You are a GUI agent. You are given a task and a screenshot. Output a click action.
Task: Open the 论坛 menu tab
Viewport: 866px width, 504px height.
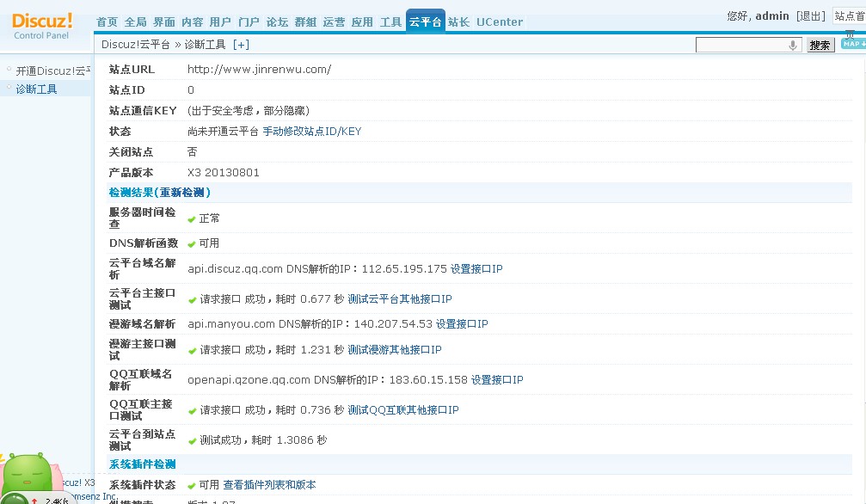point(277,22)
